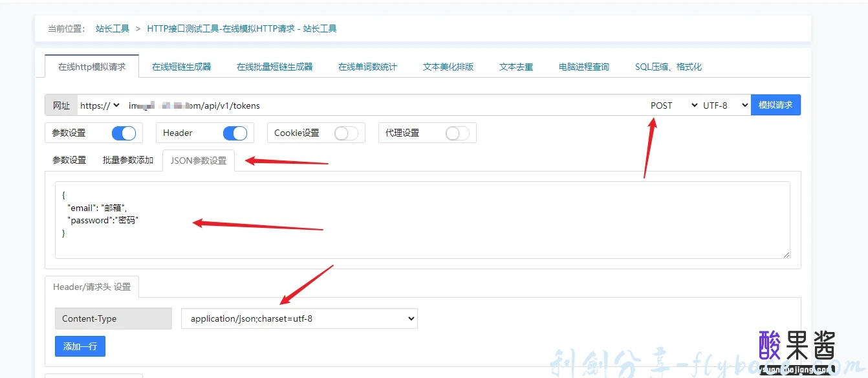Click the 添加一行 button
Image resolution: width=868 pixels, height=378 pixels.
coord(80,346)
